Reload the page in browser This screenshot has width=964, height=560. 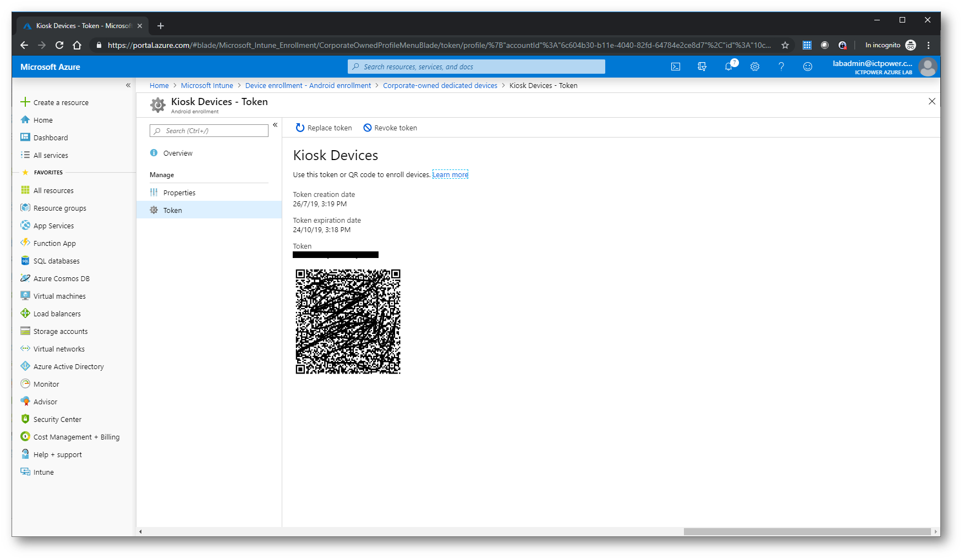pyautogui.click(x=59, y=45)
